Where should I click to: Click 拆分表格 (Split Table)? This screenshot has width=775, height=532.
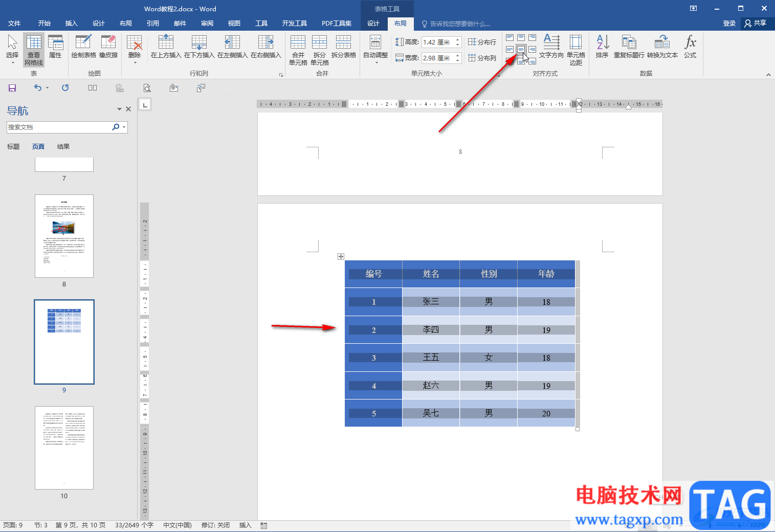344,47
